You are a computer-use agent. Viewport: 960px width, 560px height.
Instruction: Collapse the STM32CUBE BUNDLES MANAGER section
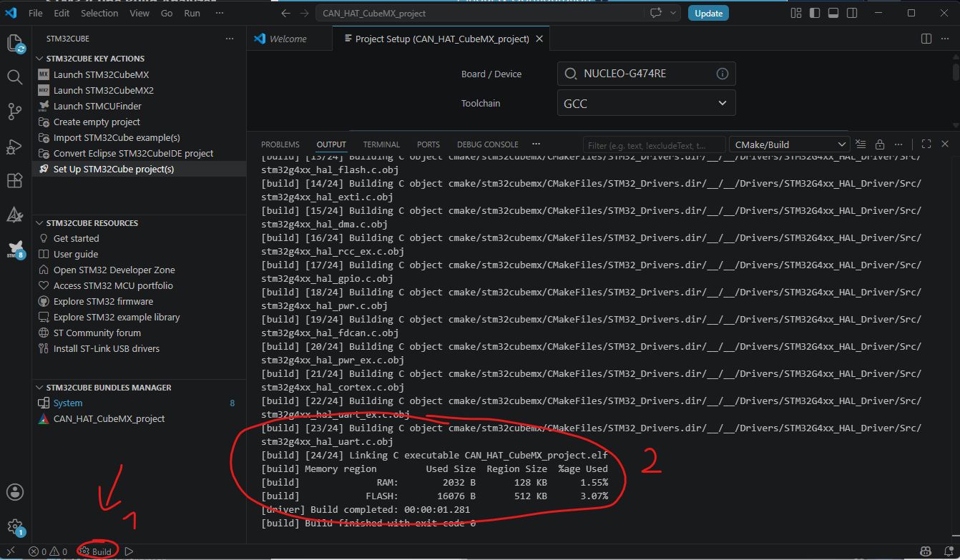[x=104, y=388]
